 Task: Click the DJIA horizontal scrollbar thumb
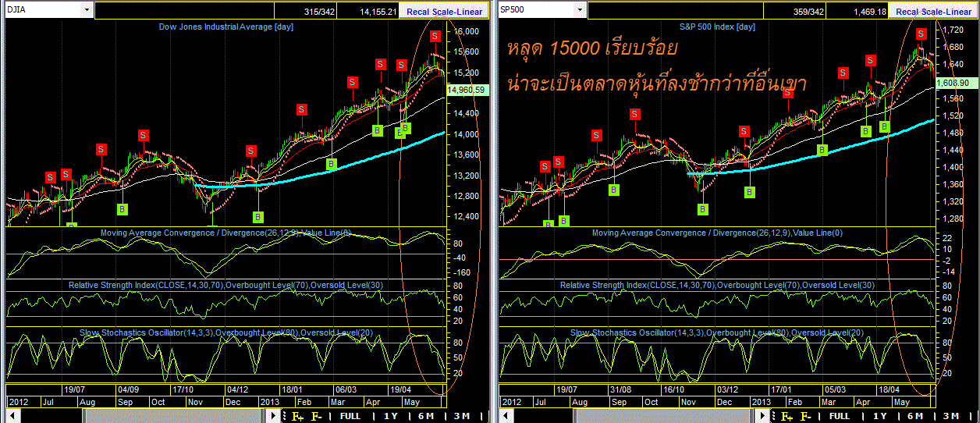click(174, 416)
